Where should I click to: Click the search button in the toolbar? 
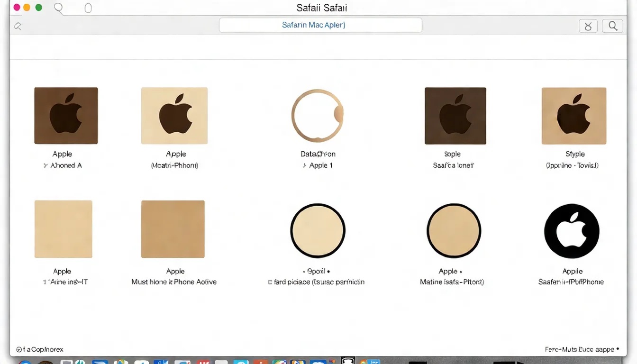612,26
